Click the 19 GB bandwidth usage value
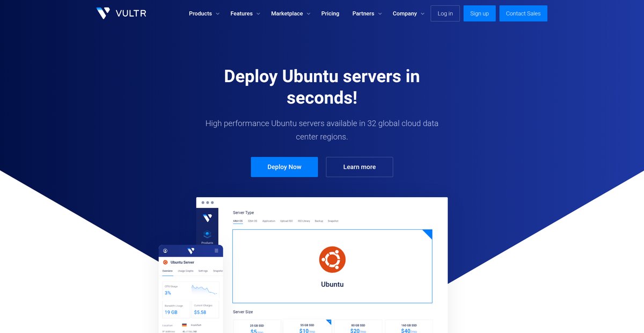 pos(171,312)
